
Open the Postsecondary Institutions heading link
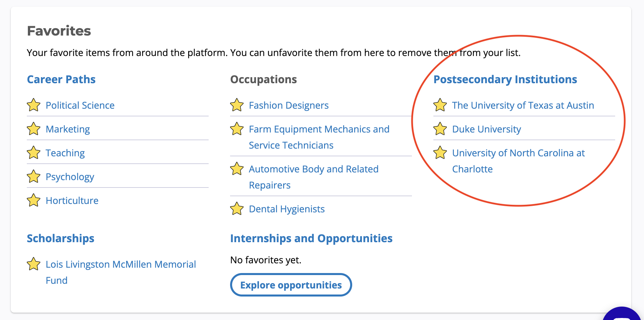coord(505,79)
